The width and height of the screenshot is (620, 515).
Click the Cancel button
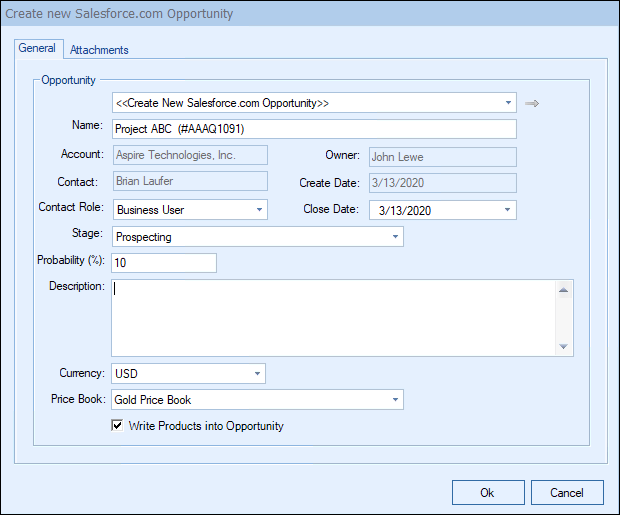[x=567, y=492]
